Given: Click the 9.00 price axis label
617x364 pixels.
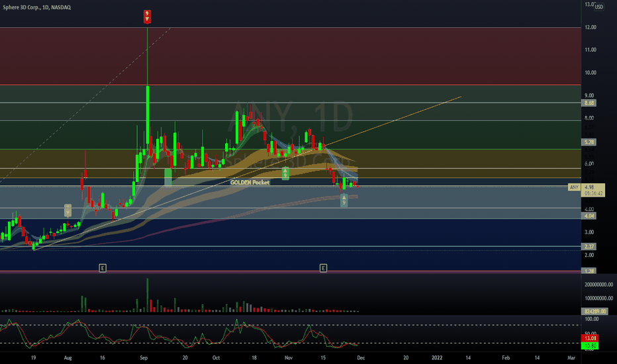Looking at the screenshot, I should click(x=589, y=95).
